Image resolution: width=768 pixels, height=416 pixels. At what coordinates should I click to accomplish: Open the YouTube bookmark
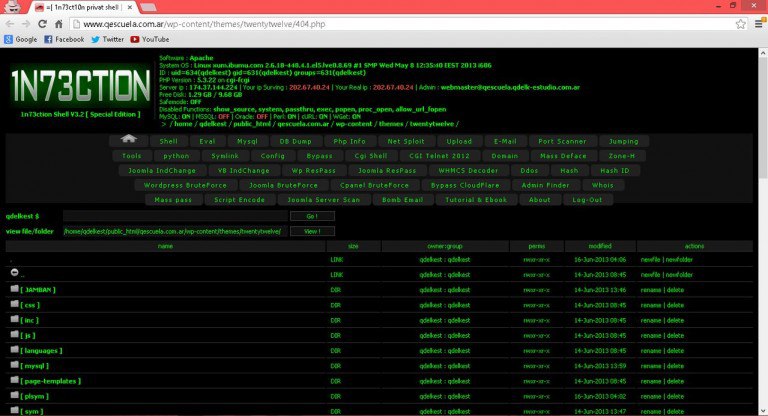point(150,39)
